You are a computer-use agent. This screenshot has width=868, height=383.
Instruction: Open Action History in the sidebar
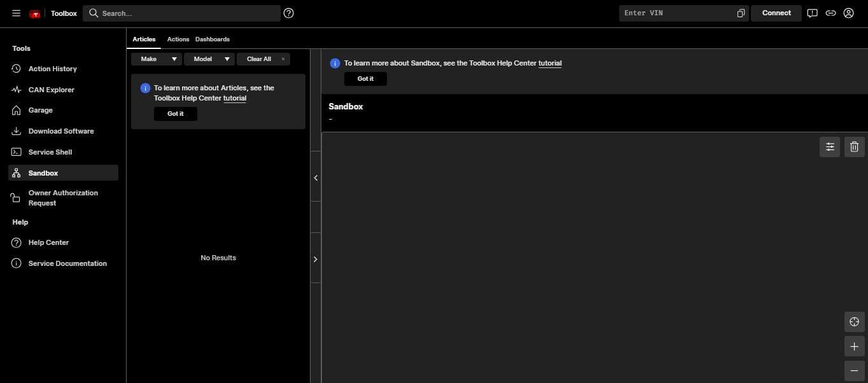pyautogui.click(x=63, y=69)
